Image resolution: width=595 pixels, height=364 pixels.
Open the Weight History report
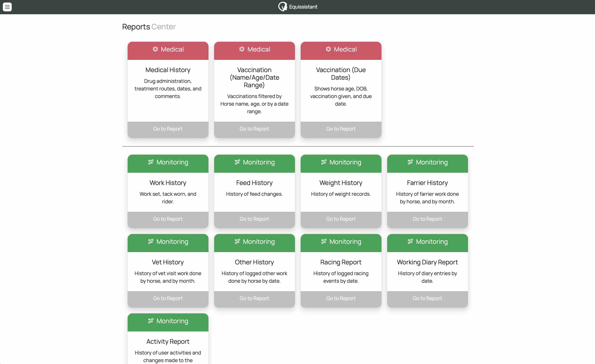pyautogui.click(x=341, y=219)
